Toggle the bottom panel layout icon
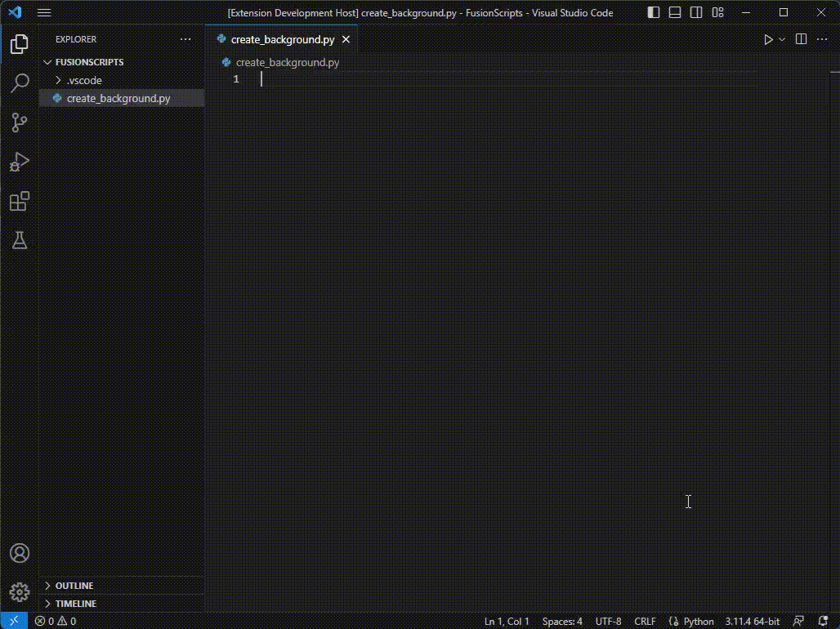 [x=675, y=12]
